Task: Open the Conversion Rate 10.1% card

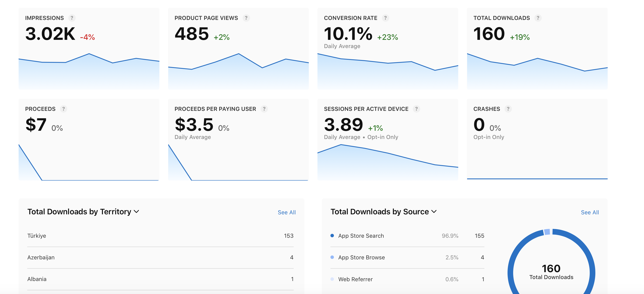Action: 388,48
